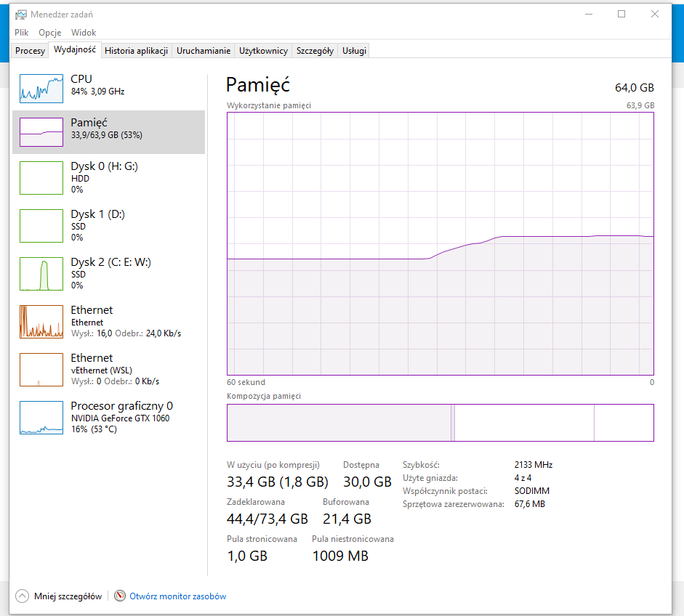Collapse view with Mniej szczegółów arrow icon
This screenshot has width=684, height=616.
tap(23, 596)
